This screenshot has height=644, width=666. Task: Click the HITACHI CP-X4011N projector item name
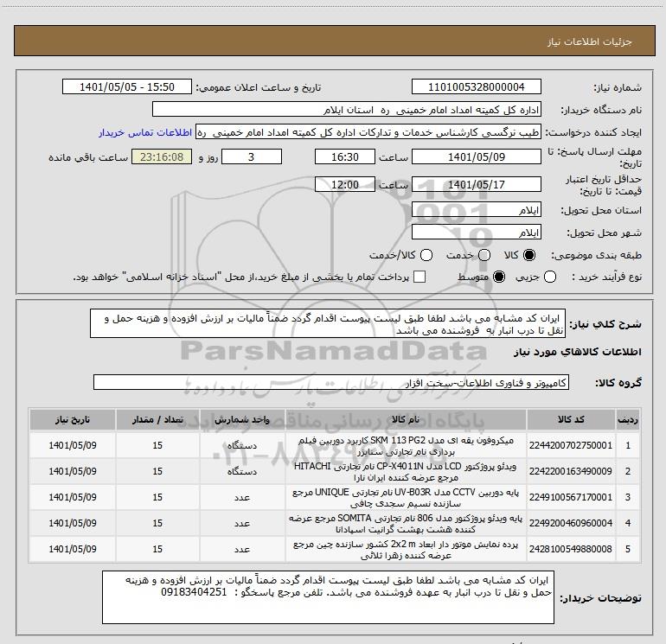pyautogui.click(x=406, y=472)
